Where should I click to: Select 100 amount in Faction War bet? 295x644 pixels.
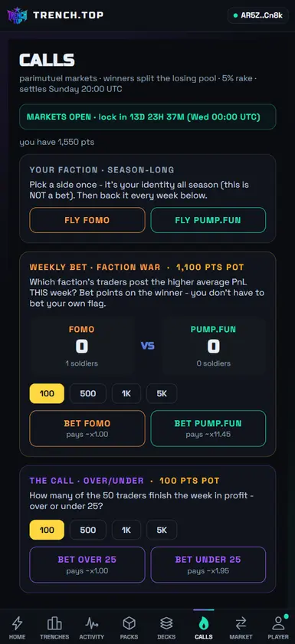[x=47, y=393]
